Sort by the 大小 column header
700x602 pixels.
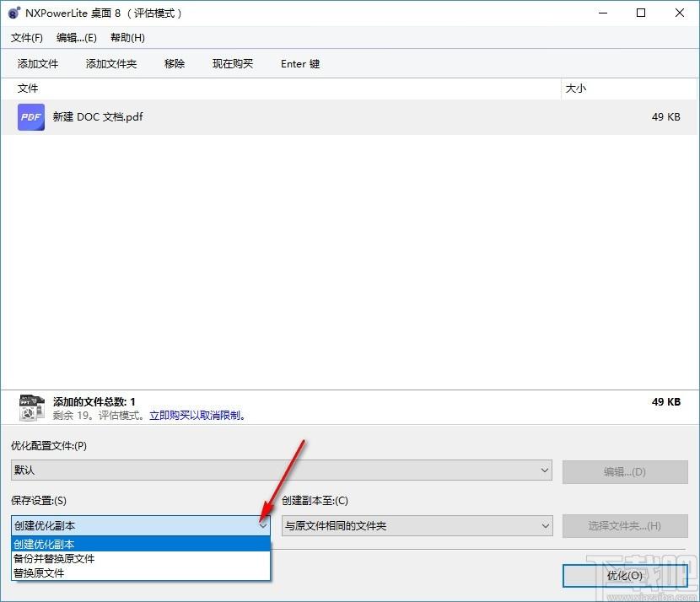[x=628, y=89]
